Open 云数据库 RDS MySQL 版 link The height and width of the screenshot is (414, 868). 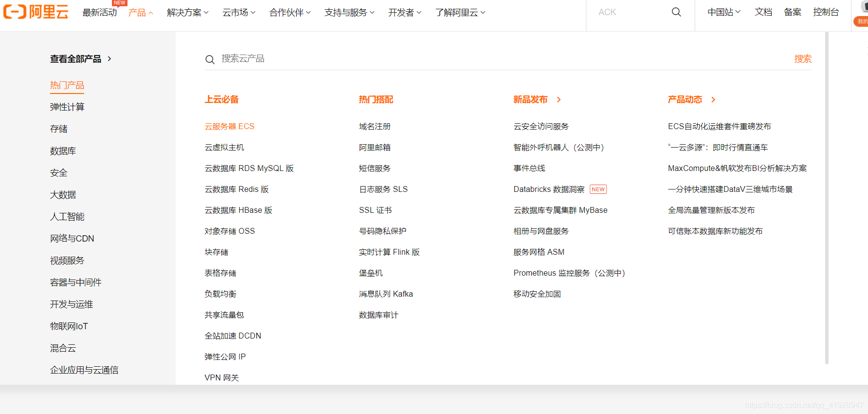pyautogui.click(x=249, y=169)
